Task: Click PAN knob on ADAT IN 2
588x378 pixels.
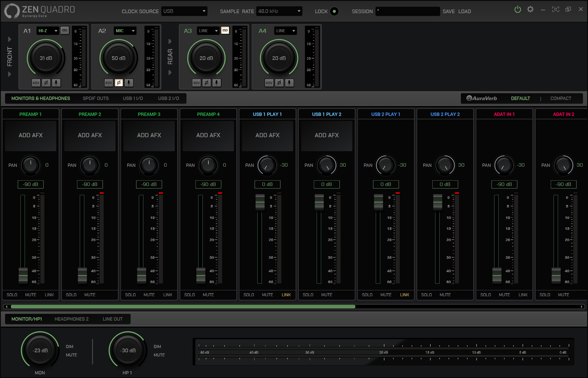Action: tap(564, 165)
